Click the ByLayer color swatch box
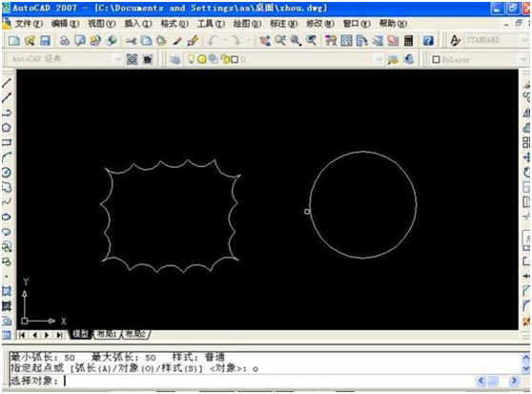 pyautogui.click(x=437, y=59)
